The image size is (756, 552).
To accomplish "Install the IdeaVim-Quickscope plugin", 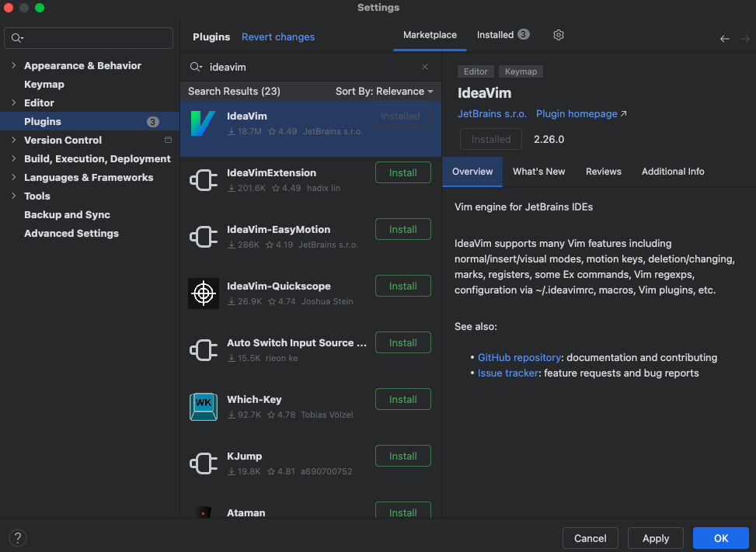I will [403, 286].
